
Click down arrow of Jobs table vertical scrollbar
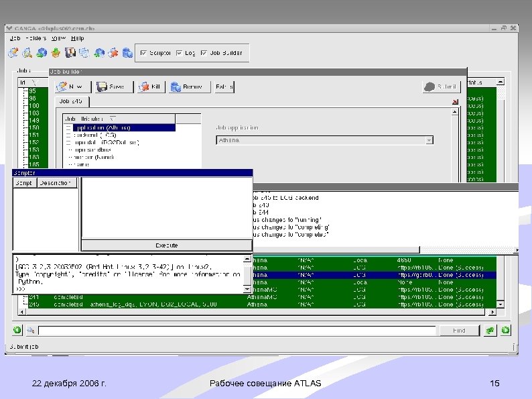click(501, 304)
